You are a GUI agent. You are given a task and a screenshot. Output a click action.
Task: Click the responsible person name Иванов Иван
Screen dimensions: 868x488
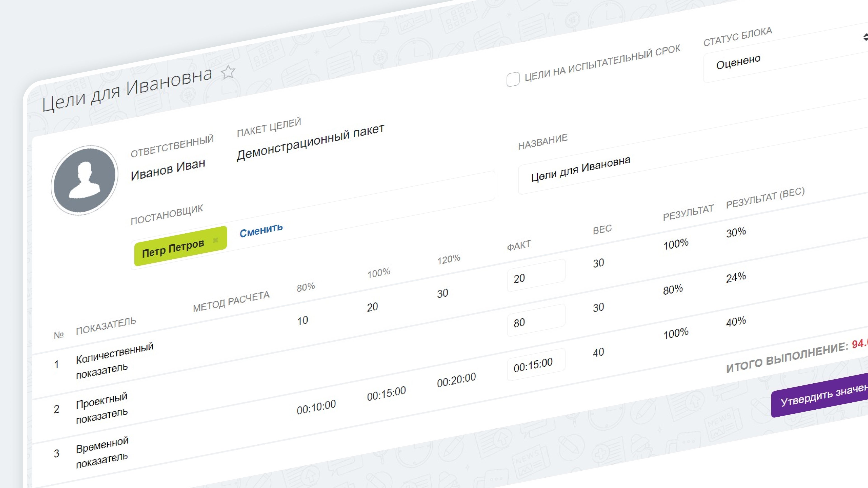(x=168, y=169)
